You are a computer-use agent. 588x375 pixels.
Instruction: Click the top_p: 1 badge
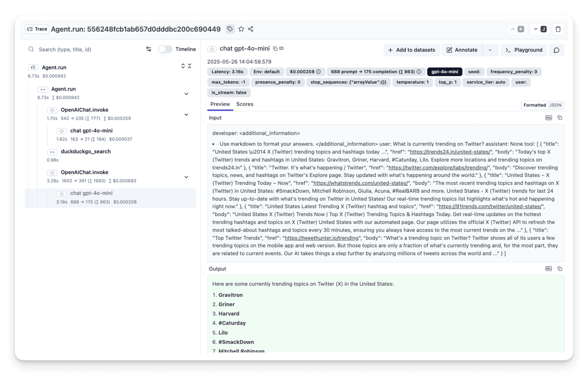pyautogui.click(x=448, y=82)
